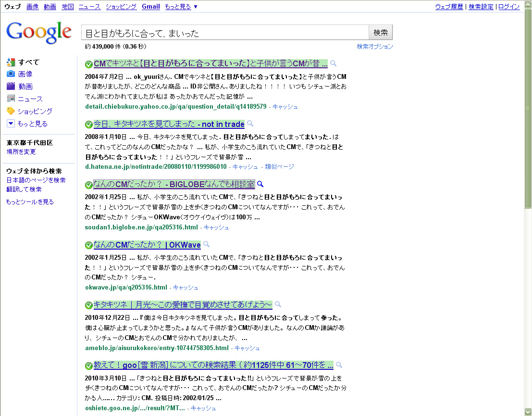532x416 pixels.
Task: Click the '約 439,000 件 (0.36 秒)' result count
Action: coord(116,47)
